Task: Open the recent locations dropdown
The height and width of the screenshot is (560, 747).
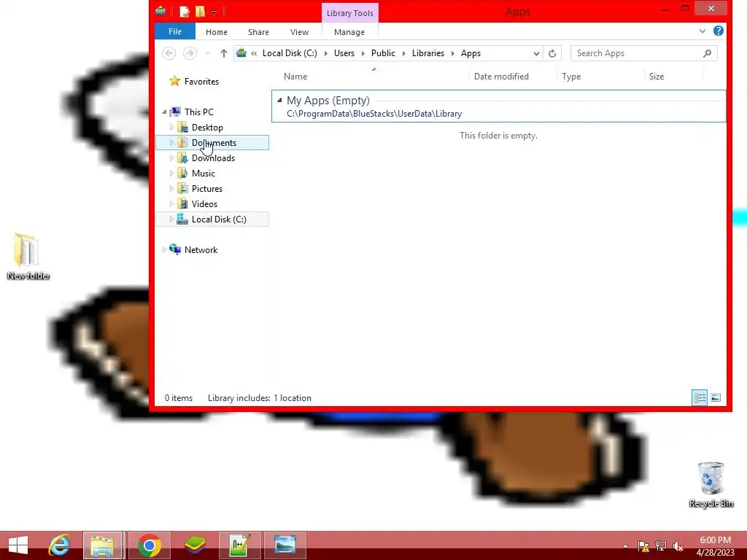Action: pyautogui.click(x=207, y=53)
